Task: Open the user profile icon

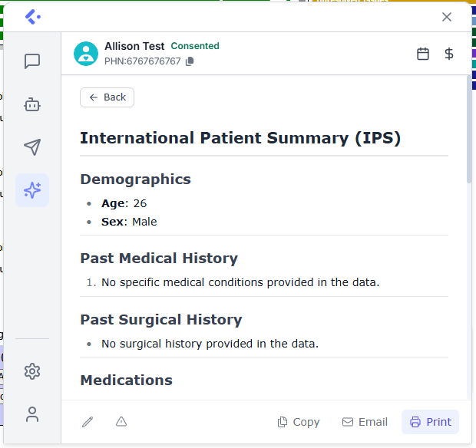Action: (32, 414)
